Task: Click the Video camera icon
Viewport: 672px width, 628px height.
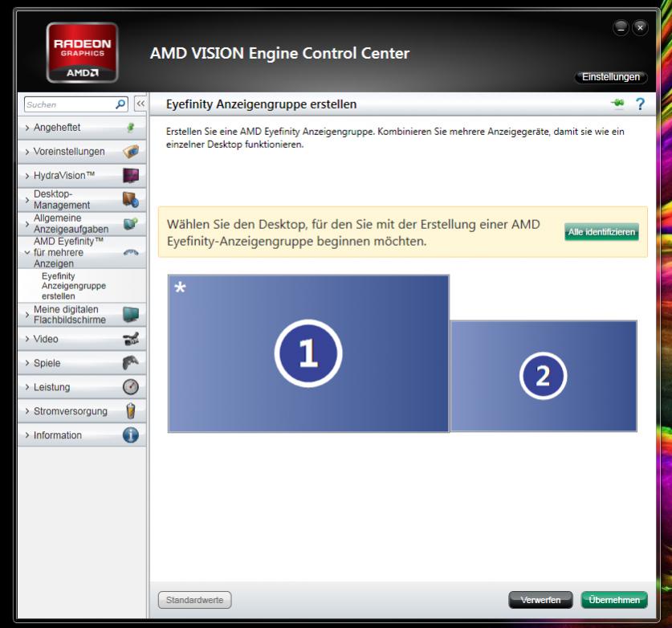Action: (131, 339)
